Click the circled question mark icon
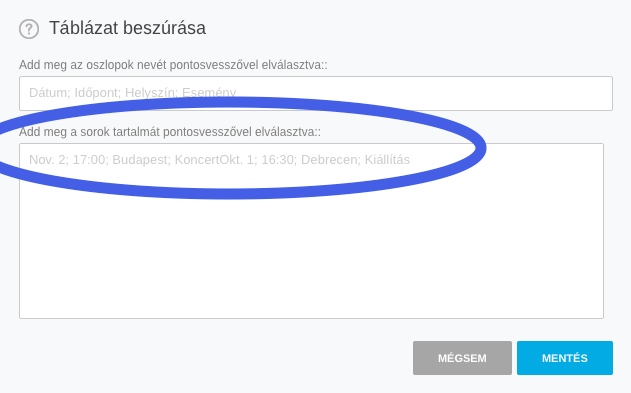631x393 pixels. point(29,29)
